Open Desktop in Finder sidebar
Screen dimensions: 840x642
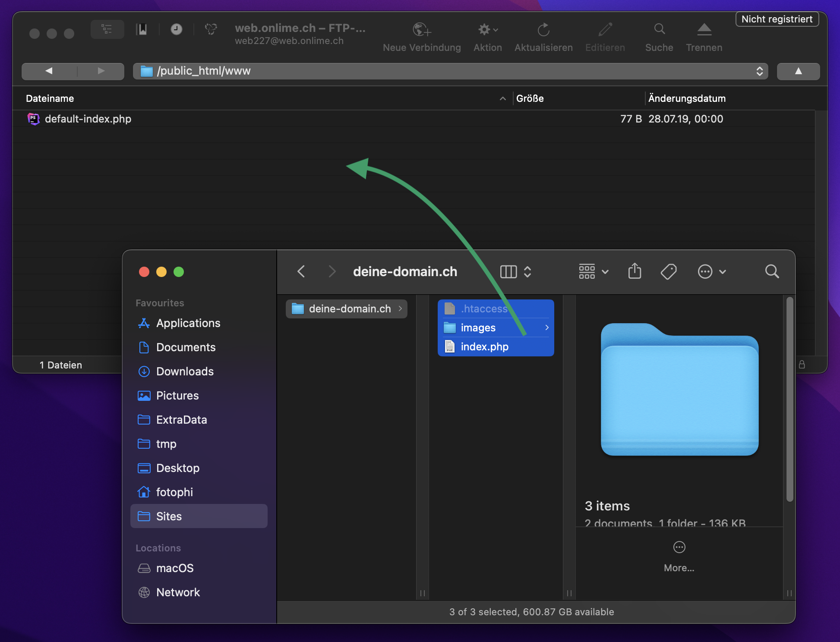(199, 468)
